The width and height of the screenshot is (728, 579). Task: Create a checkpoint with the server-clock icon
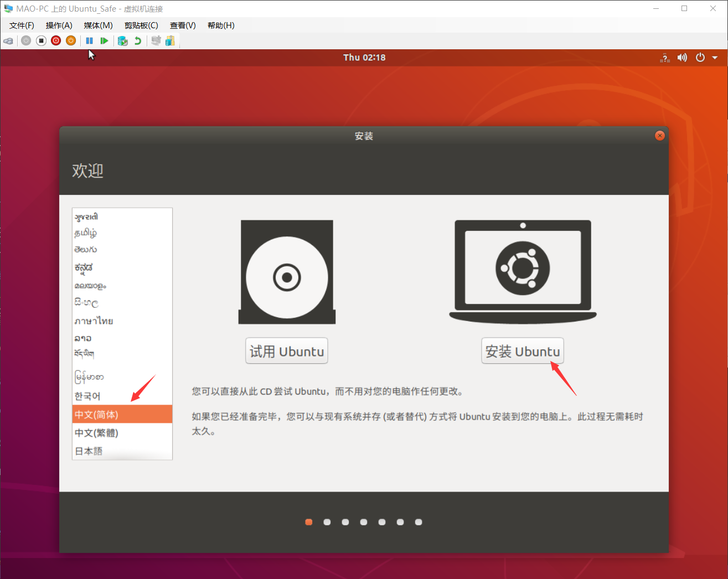pyautogui.click(x=123, y=40)
